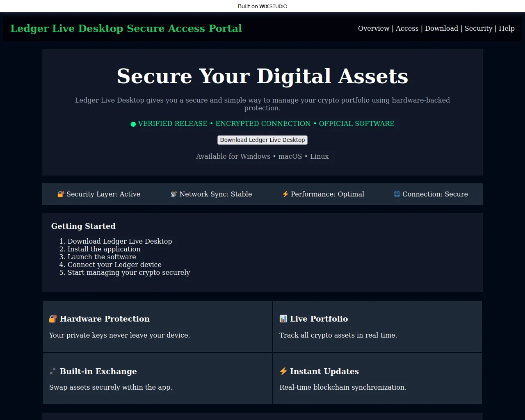Click the Available for Windows • macOS • Linux text
The height and width of the screenshot is (420, 525).
tap(262, 156)
